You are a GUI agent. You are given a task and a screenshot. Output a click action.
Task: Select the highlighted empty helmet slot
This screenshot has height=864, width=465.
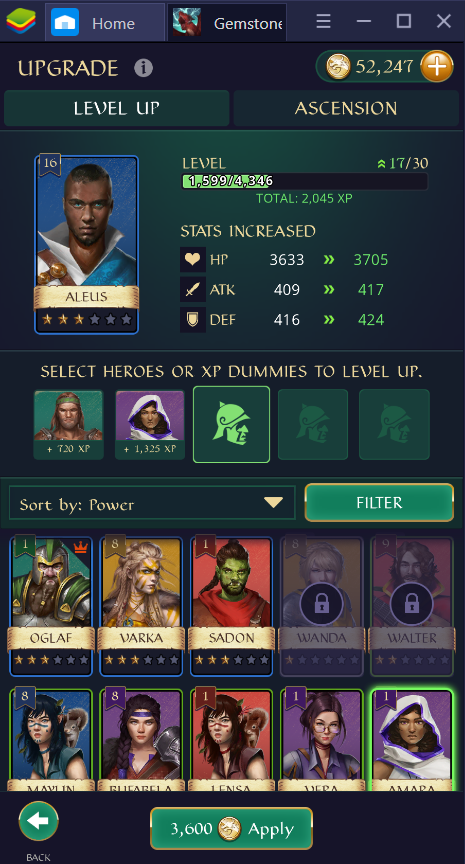[x=231, y=424]
